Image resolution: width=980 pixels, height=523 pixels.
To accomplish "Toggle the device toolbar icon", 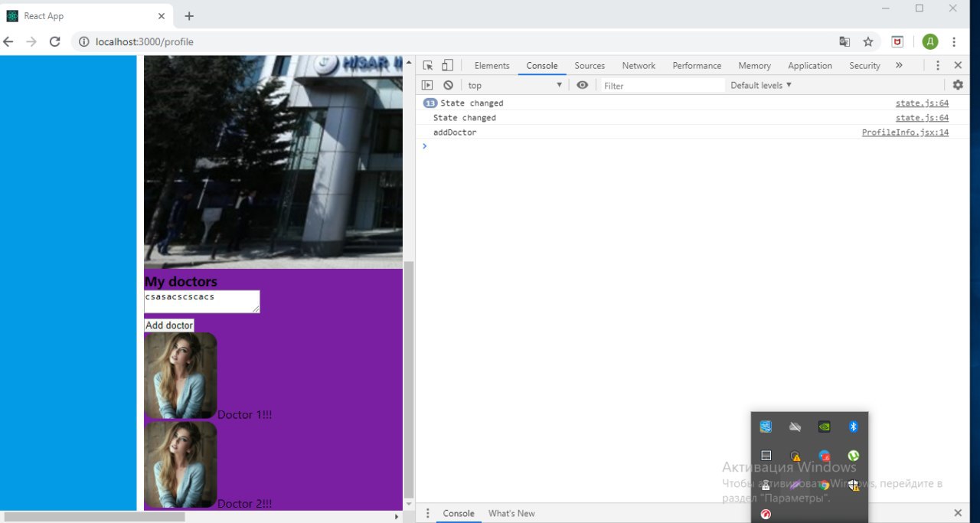I will [447, 66].
